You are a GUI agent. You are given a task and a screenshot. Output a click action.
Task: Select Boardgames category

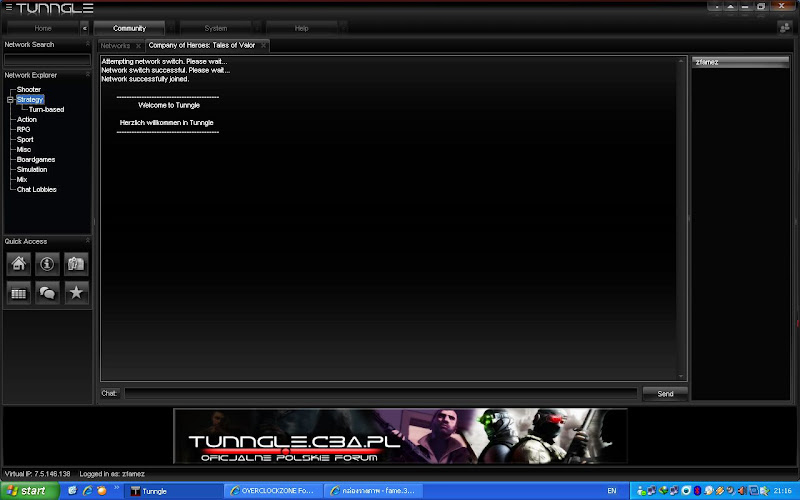[x=36, y=159]
